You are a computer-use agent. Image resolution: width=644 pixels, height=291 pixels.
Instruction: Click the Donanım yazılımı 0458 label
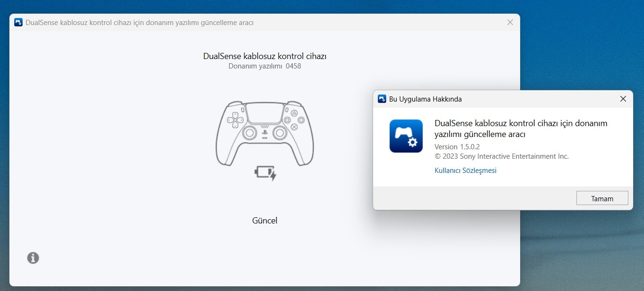click(x=265, y=66)
